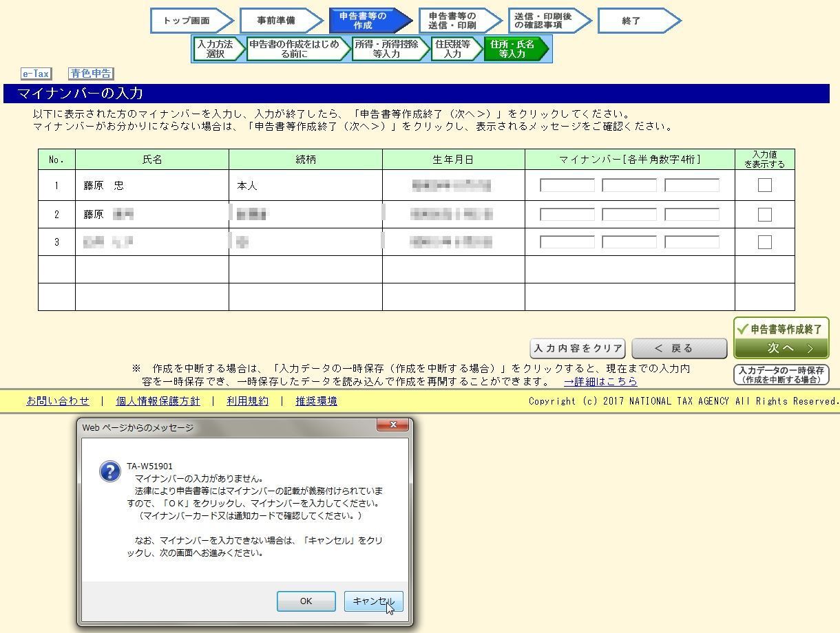Select 申告書の作成をはじめる前に sub-step
The width and height of the screenshot is (840, 633).
[x=299, y=49]
